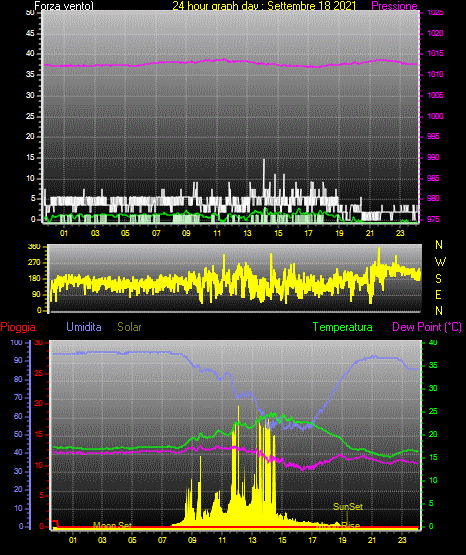The height and width of the screenshot is (555, 466).
Task: Click the W wind direction letter
Action: [440, 262]
